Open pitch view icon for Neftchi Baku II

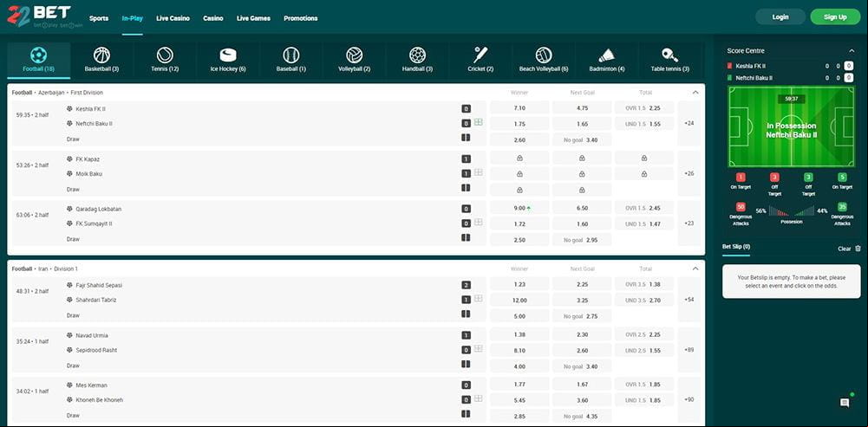[x=479, y=122]
